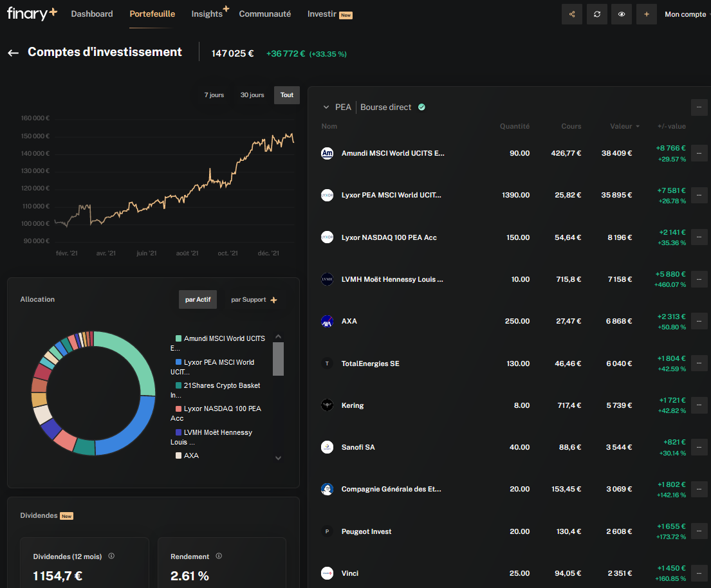The width and height of the screenshot is (711, 588).
Task: Open options menu for AXA row
Action: 699,321
